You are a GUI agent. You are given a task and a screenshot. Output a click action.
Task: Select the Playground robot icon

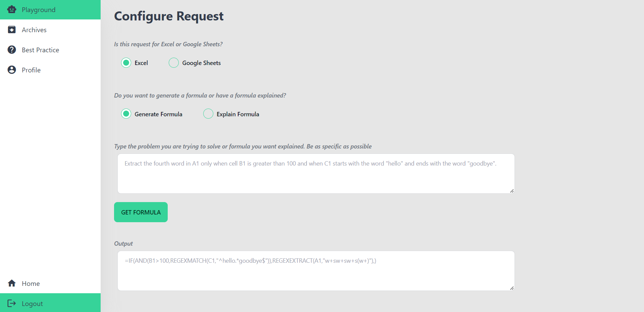pyautogui.click(x=12, y=9)
